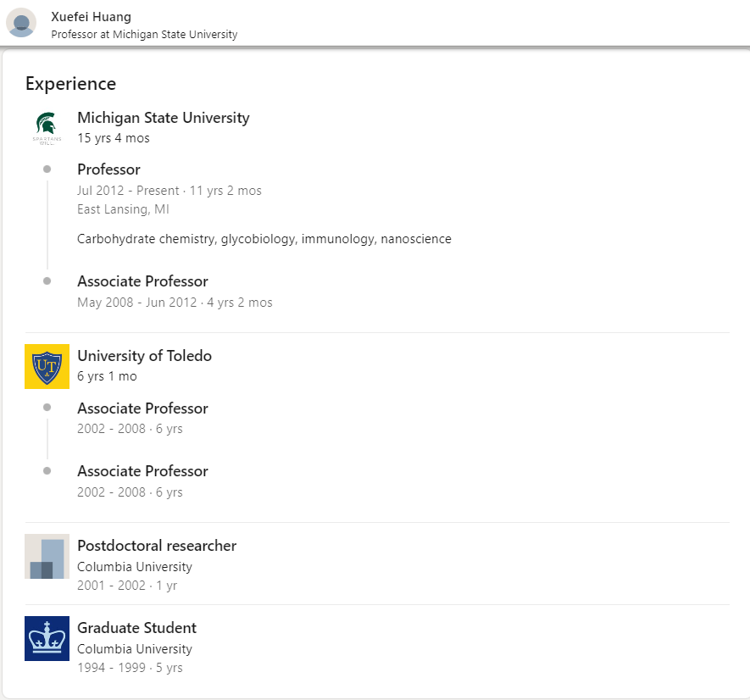
Task: Click the Postdoctoral researcher title
Action: [157, 546]
